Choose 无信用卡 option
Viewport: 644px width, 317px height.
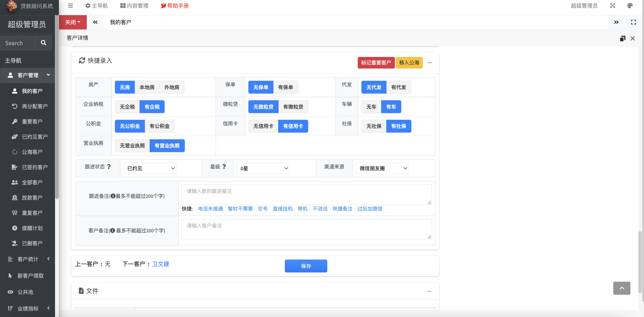263,126
